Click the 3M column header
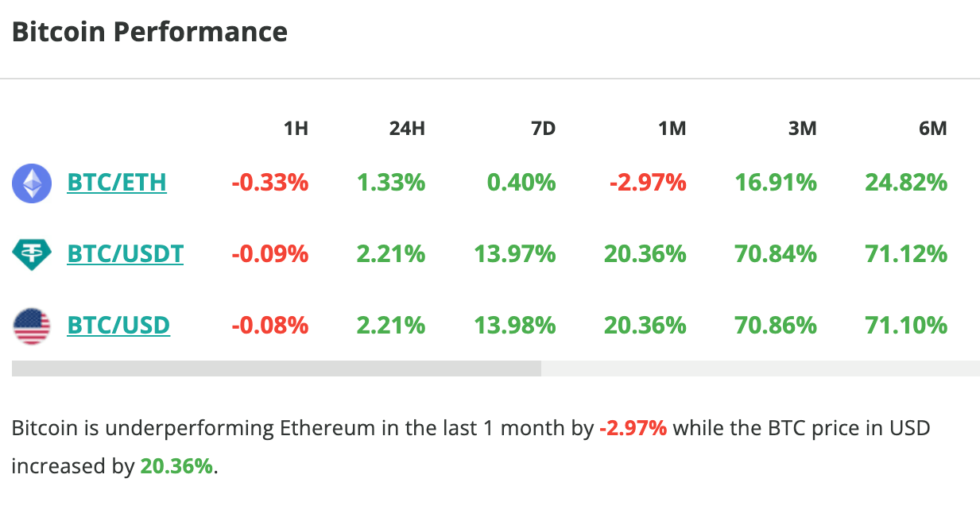Screen dimensions: 980x517 803,128
